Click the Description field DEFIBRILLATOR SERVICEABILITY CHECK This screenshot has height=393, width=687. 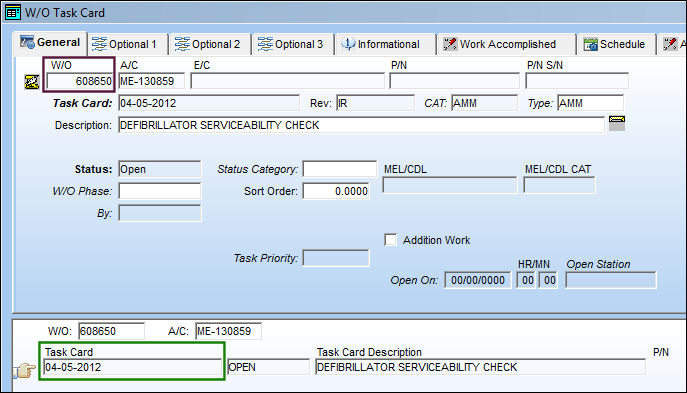tap(361, 125)
